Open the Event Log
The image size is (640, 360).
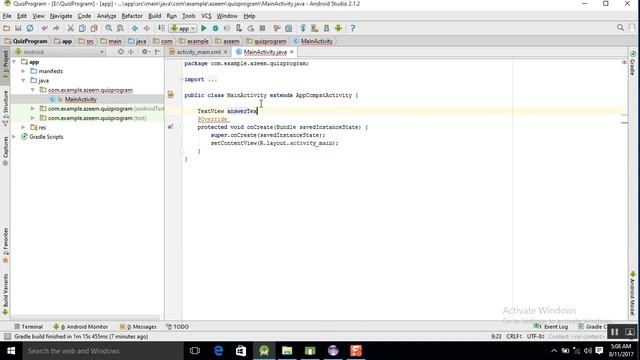point(551,327)
